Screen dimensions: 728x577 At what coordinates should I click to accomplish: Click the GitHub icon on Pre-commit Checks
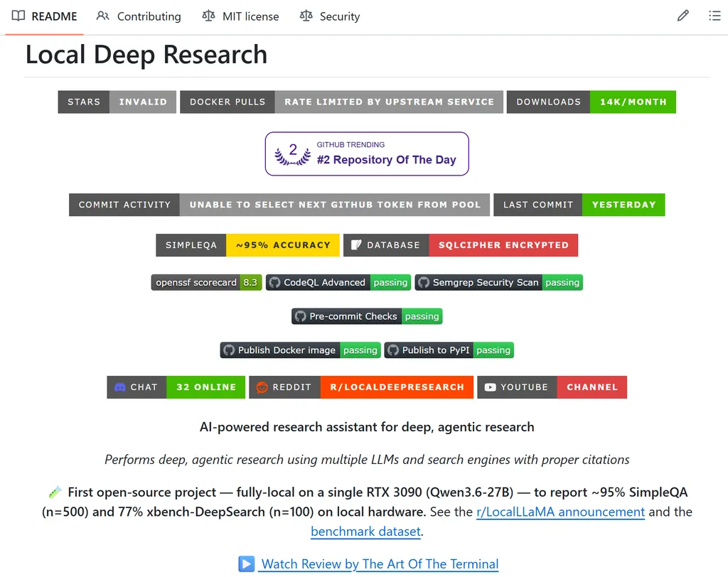[x=301, y=316]
